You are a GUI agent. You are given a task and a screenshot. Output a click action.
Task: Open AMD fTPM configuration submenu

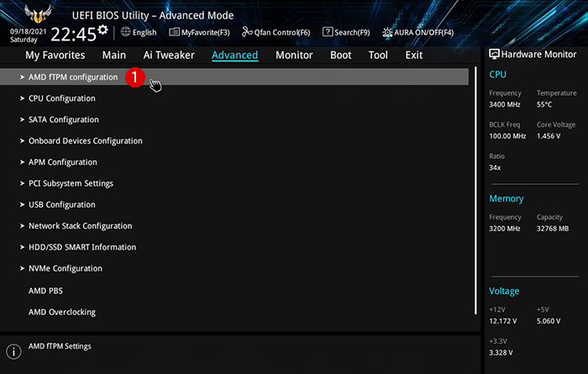pyautogui.click(x=234, y=76)
